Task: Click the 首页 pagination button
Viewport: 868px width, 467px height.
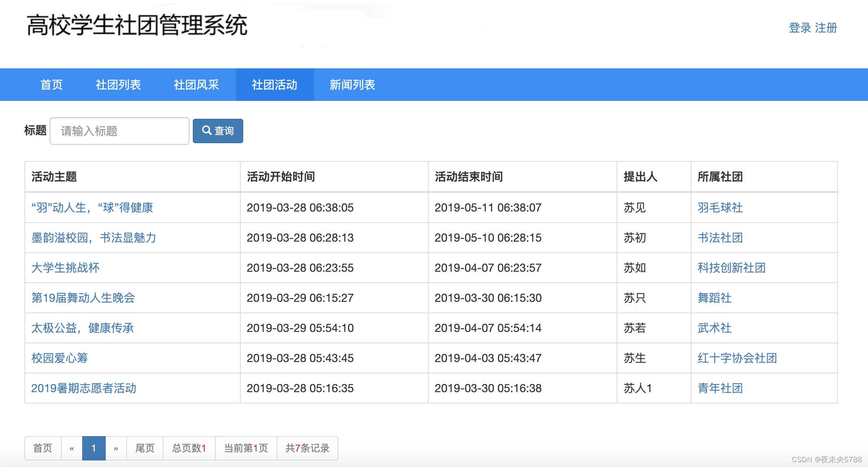Action: (43, 448)
